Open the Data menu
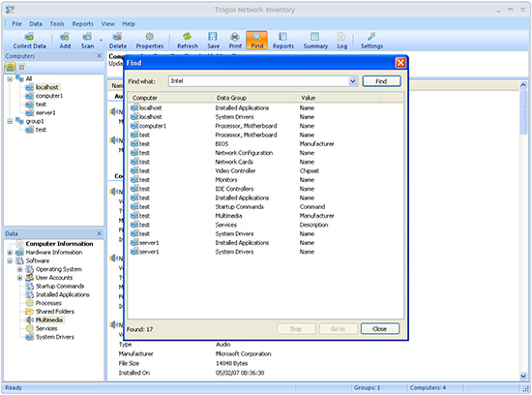 36,24
